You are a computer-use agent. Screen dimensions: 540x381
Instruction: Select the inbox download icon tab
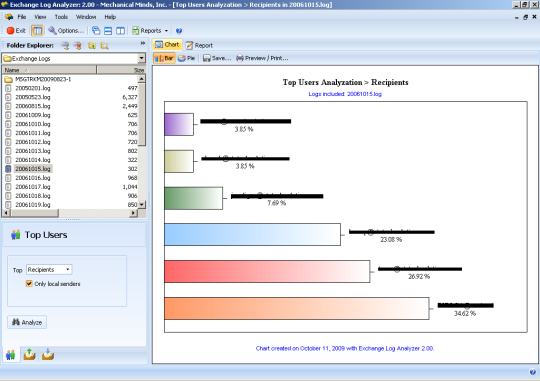click(x=48, y=354)
